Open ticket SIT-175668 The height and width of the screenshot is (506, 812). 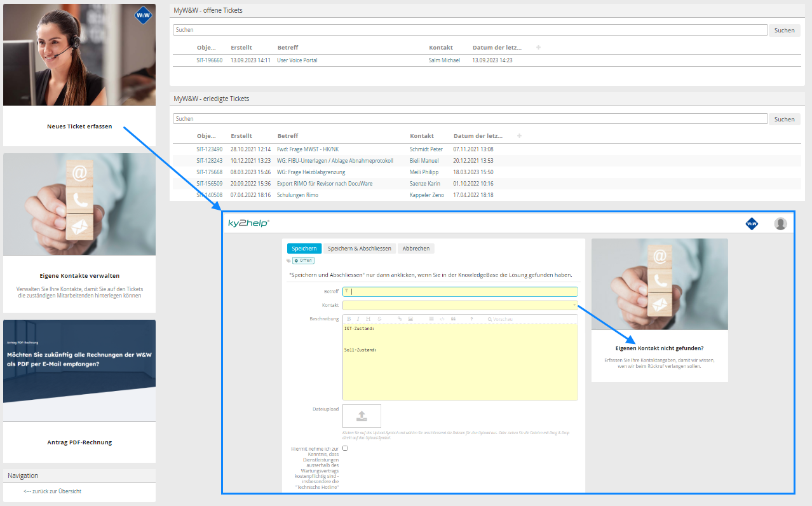[x=210, y=172]
